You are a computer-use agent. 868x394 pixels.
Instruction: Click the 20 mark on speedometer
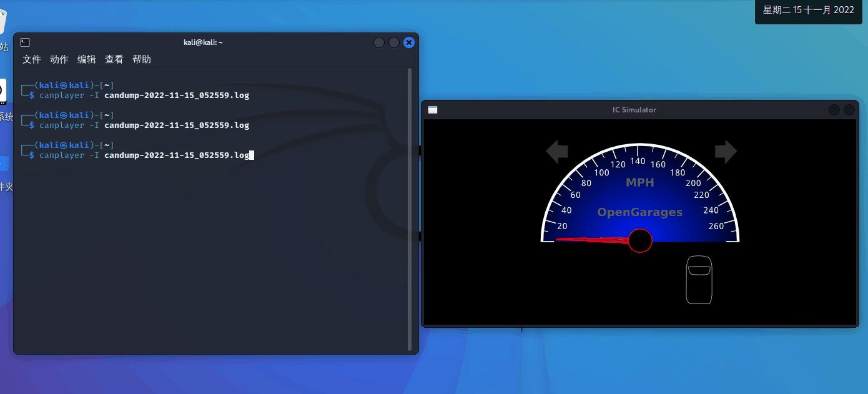coord(562,226)
